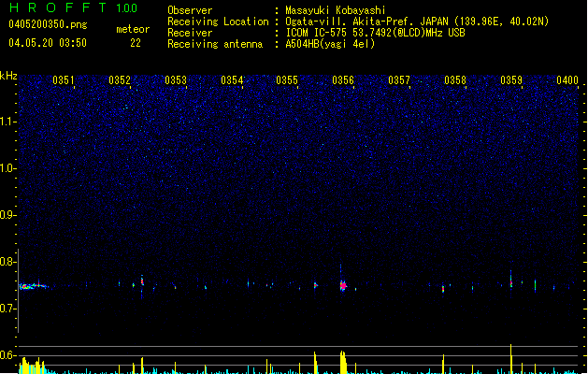Click the 0357 time marker
The height and width of the screenshot is (374, 588).
point(399,80)
